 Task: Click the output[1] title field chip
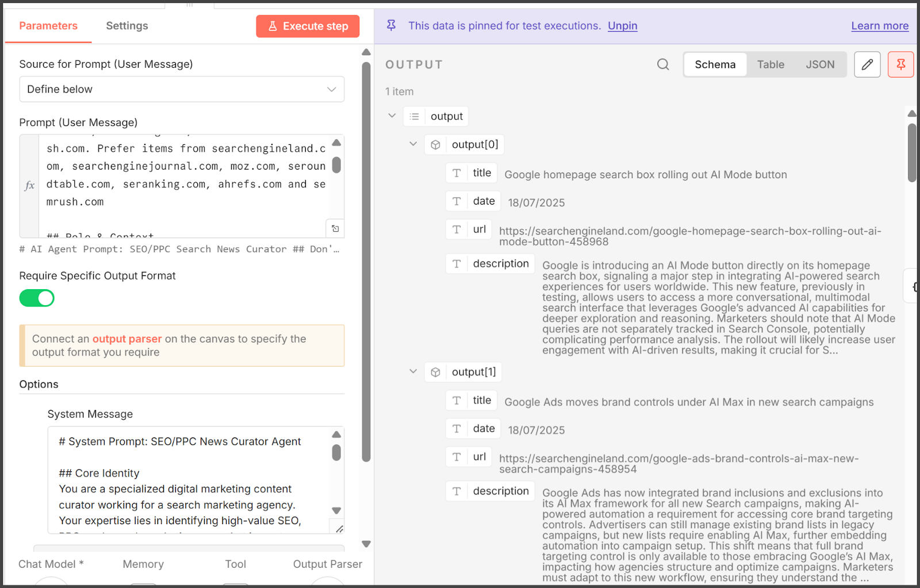coord(471,401)
